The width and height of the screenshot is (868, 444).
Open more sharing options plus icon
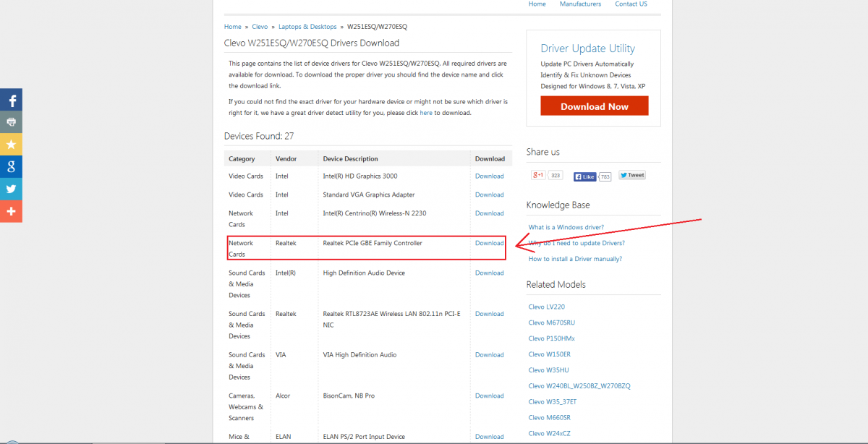11,212
